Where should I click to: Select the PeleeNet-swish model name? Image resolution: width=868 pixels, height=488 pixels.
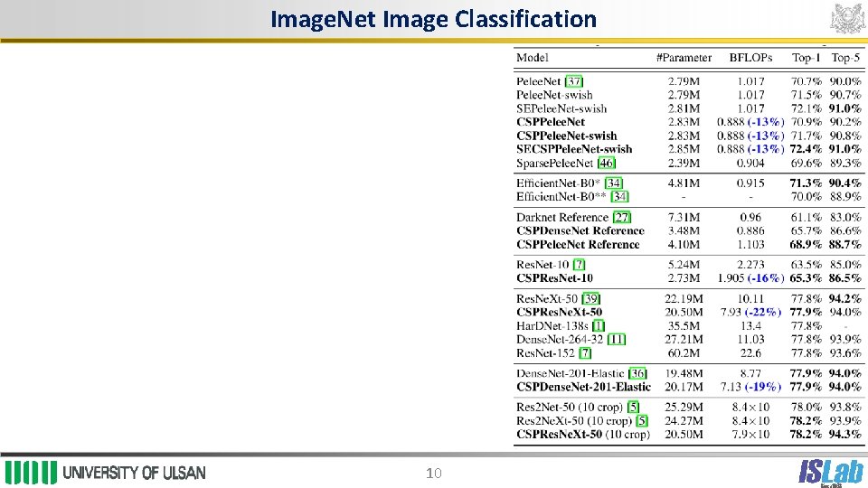tap(554, 95)
